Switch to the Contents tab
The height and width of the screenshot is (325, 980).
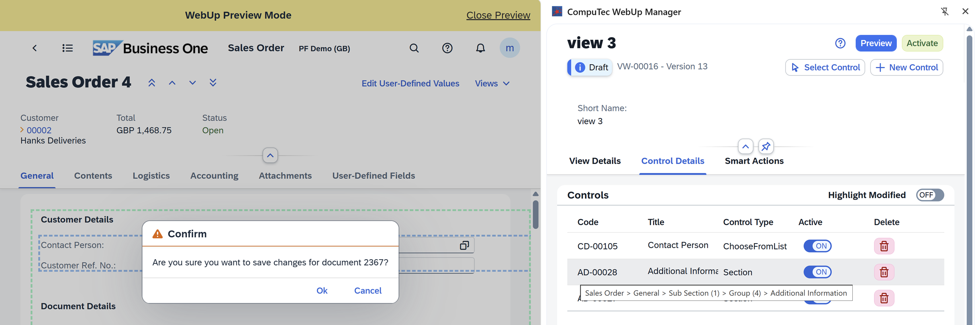pos(93,176)
